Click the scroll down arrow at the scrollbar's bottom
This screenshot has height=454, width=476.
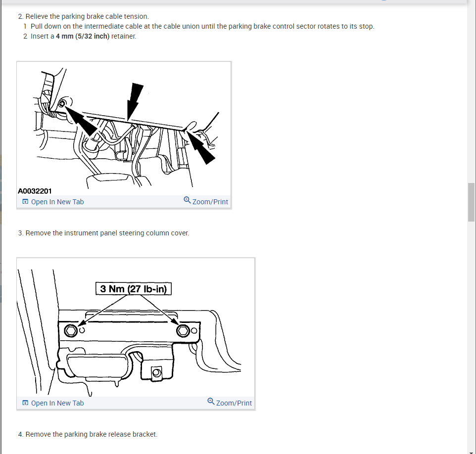click(471, 452)
